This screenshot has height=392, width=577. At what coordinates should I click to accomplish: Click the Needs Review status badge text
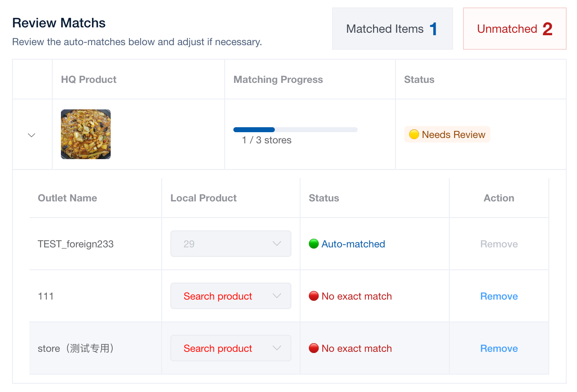pyautogui.click(x=453, y=135)
